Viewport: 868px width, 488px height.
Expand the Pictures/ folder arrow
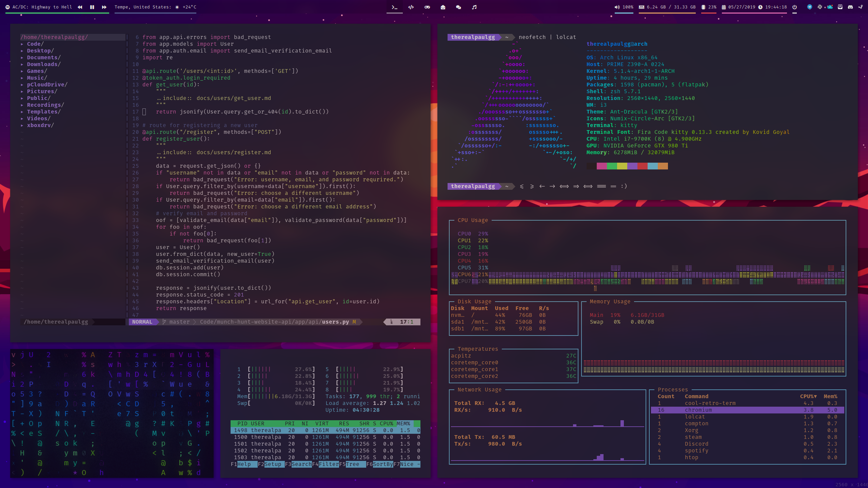pyautogui.click(x=22, y=91)
